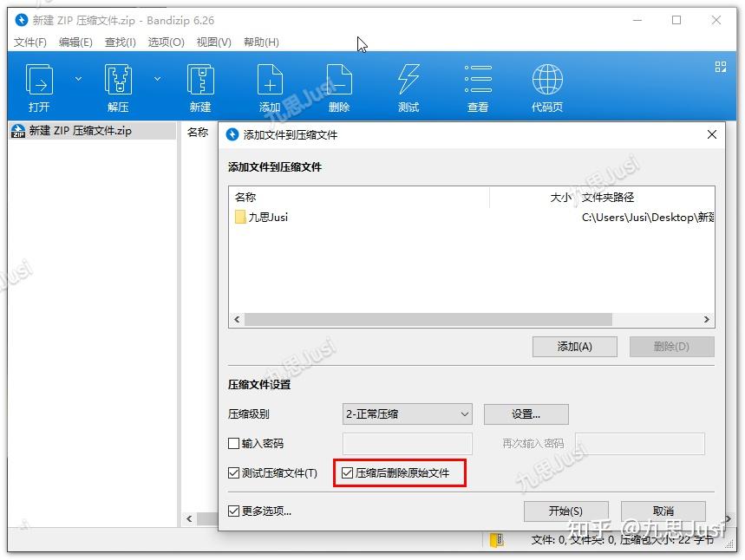Click the main window's left scroll arrow
Viewport: 745px width, 560px height.
[x=189, y=518]
